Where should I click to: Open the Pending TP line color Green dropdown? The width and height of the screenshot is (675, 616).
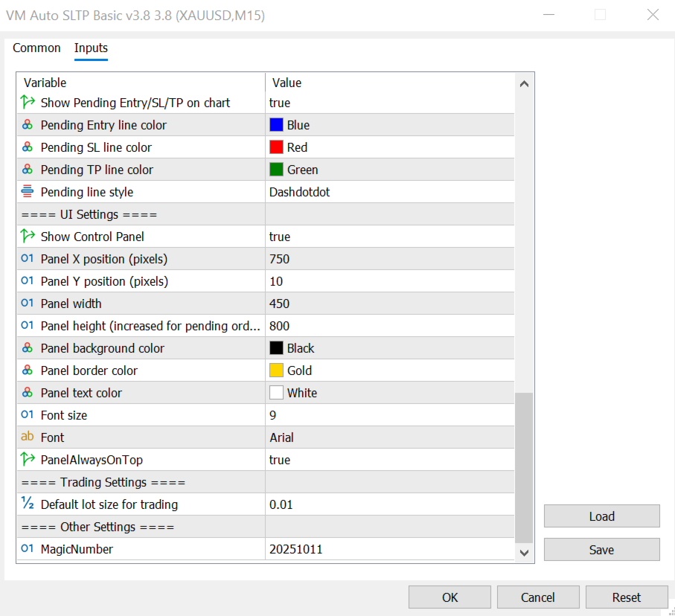pos(390,170)
